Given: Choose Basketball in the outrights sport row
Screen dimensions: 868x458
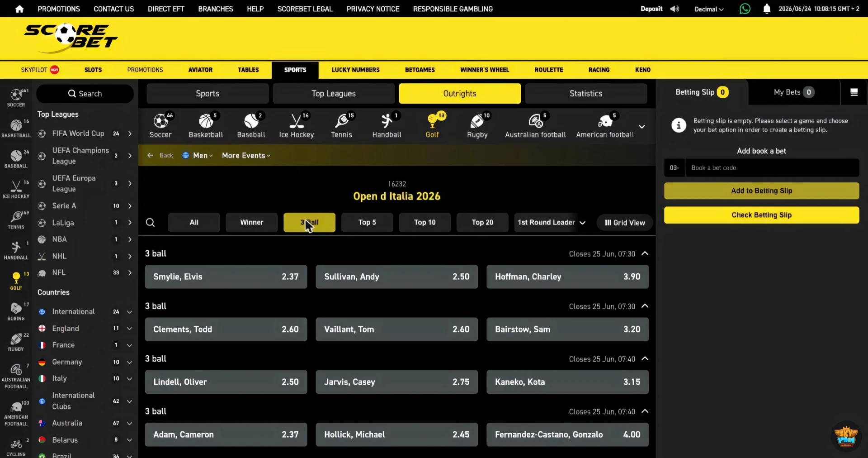Looking at the screenshot, I should (x=206, y=125).
